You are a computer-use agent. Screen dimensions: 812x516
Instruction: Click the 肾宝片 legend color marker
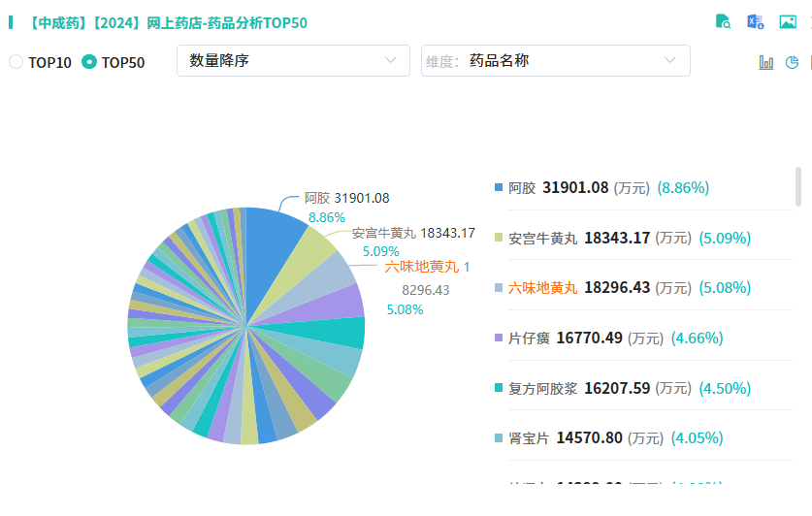499,437
